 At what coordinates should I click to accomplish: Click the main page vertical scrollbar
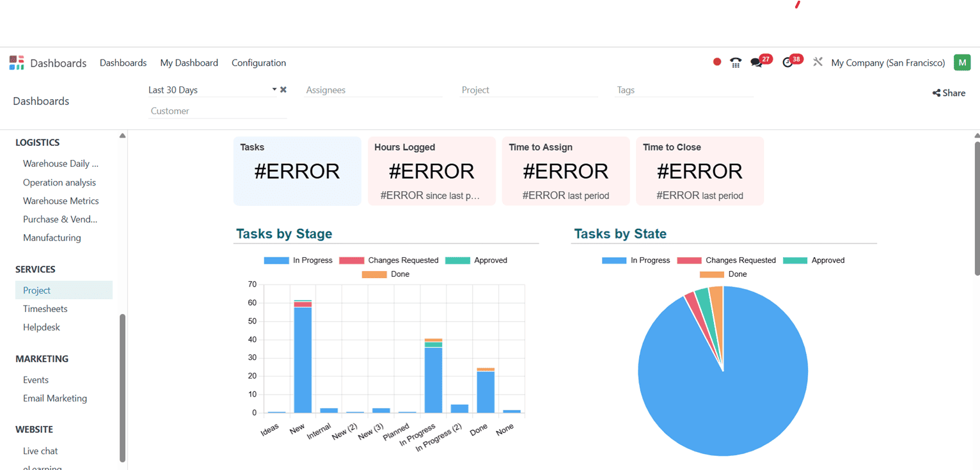(x=977, y=208)
